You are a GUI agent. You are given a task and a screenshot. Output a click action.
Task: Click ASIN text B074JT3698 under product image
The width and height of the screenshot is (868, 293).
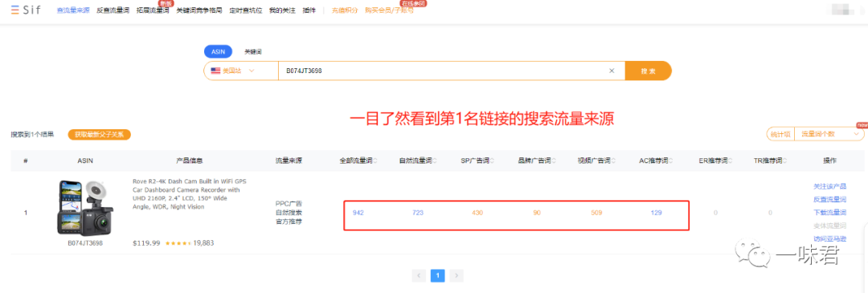pyautogui.click(x=85, y=243)
